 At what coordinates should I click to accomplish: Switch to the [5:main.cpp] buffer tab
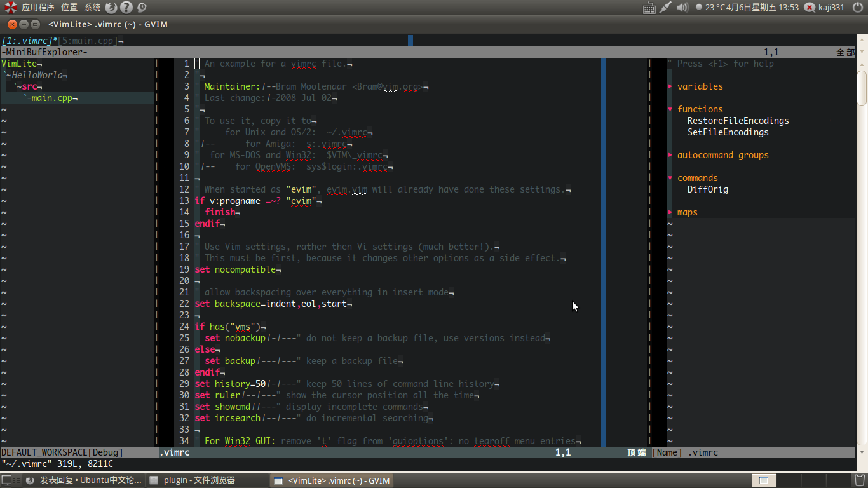pyautogui.click(x=88, y=41)
